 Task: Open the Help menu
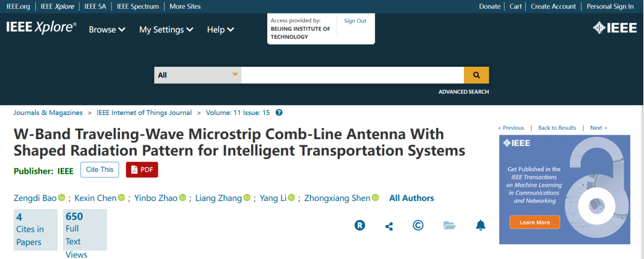tap(220, 30)
